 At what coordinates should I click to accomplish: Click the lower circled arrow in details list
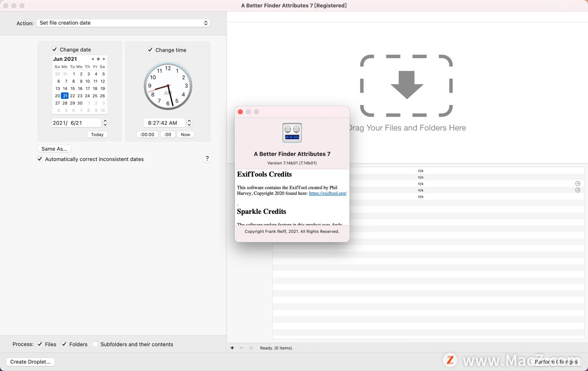pyautogui.click(x=578, y=190)
